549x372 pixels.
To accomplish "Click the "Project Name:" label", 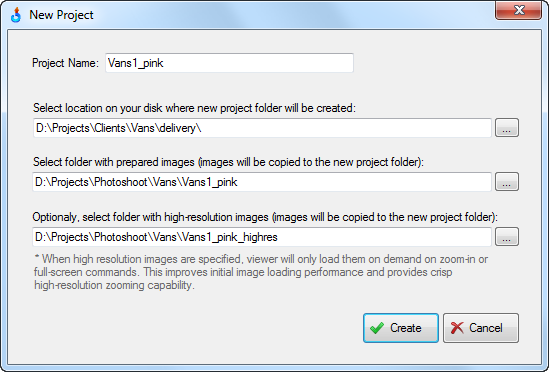I will (x=65, y=63).
